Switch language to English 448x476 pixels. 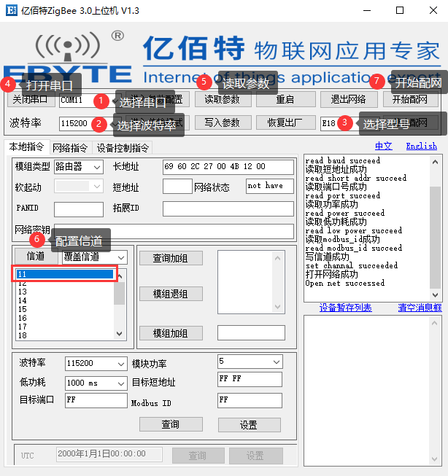[421, 146]
